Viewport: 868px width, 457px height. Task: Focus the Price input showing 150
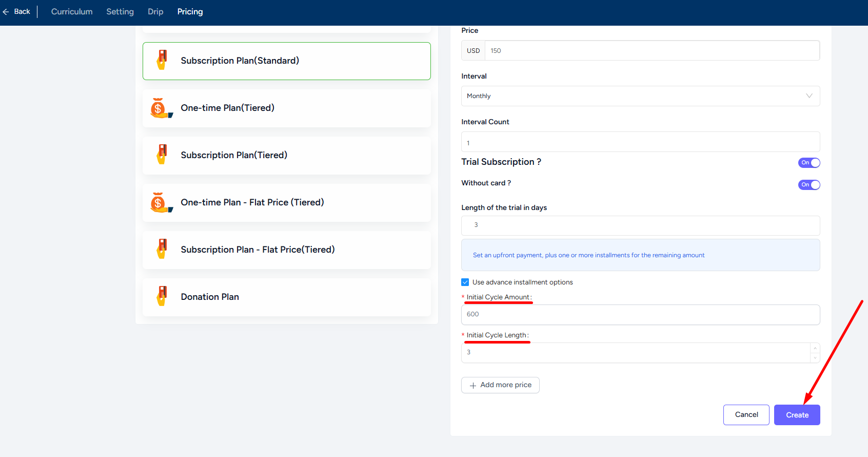coord(652,50)
